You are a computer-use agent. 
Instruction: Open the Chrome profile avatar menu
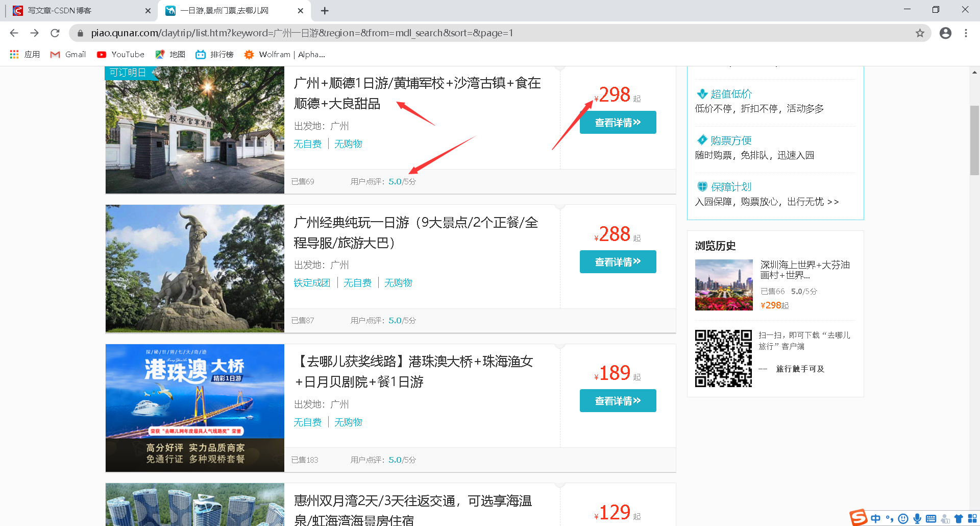tap(945, 33)
